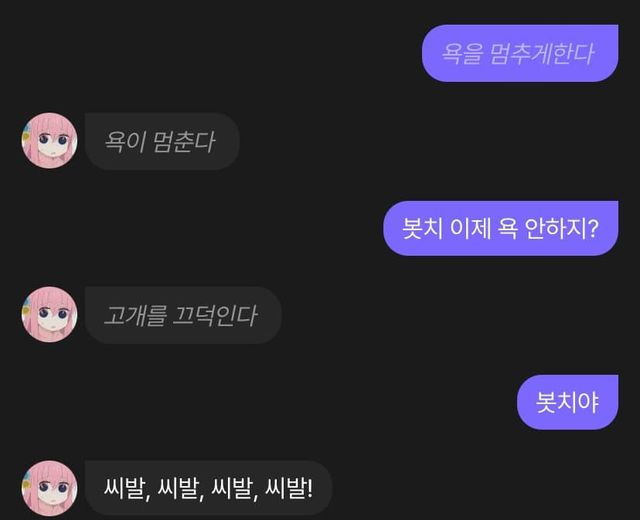
Task: Tap avatar next to 고개를 끄덕인다 message
Action: (x=49, y=315)
